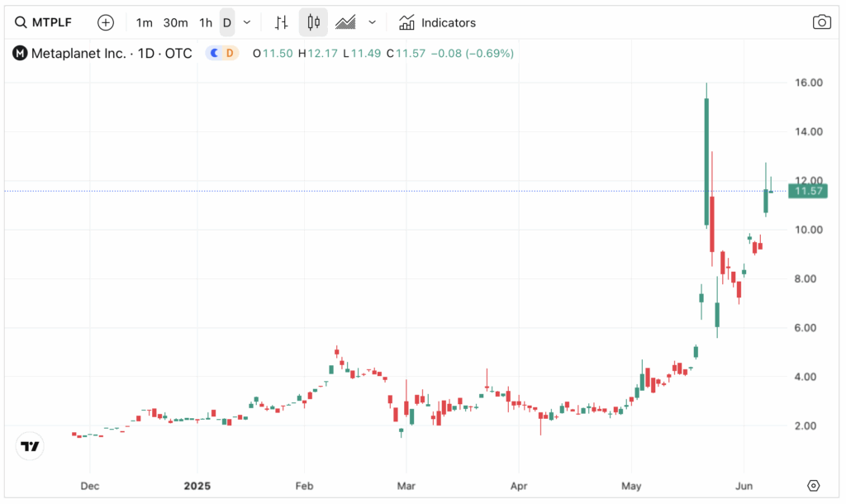The width and height of the screenshot is (846, 504).
Task: Select the 1m timeframe
Action: click(x=144, y=22)
